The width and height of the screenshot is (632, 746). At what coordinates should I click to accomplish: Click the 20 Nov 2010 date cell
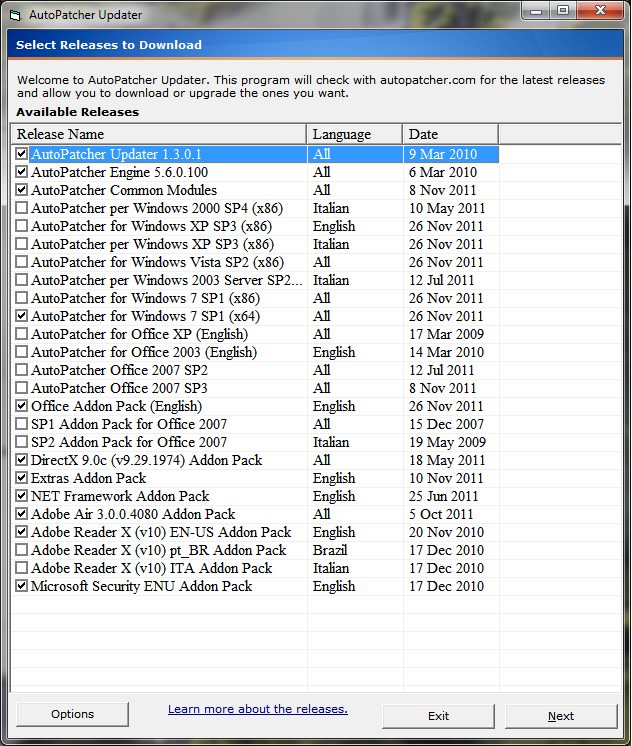tap(446, 532)
